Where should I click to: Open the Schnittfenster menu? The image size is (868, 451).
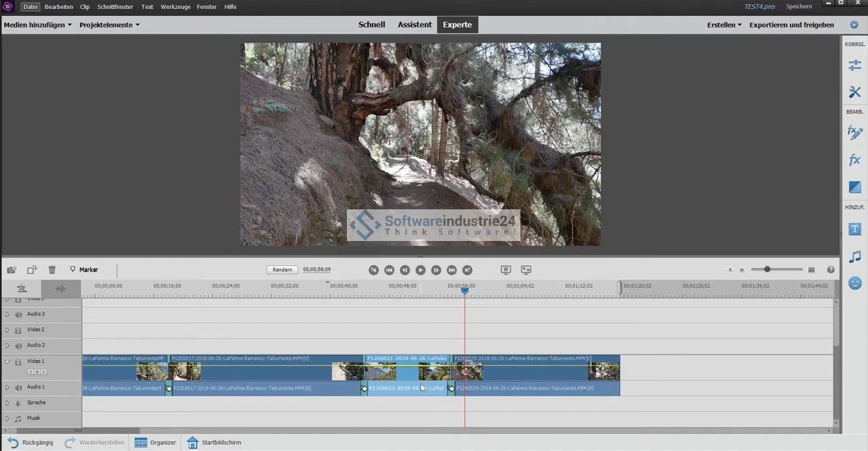[115, 7]
